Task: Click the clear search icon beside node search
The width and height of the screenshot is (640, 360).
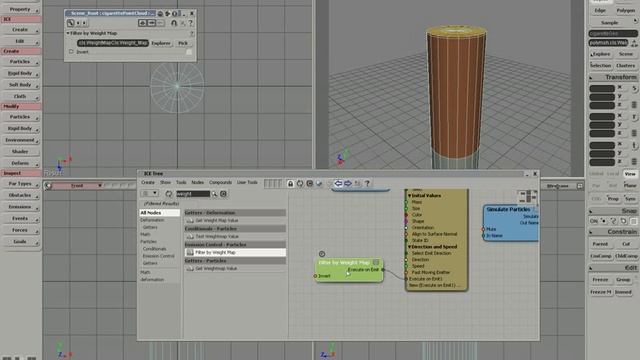Action: coord(223,194)
